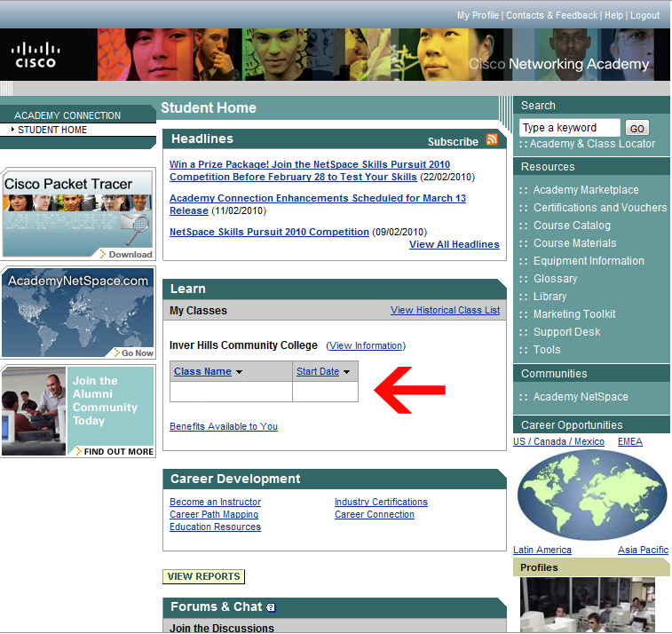672x634 pixels.
Task: Open Benefits Available to You
Action: (224, 426)
